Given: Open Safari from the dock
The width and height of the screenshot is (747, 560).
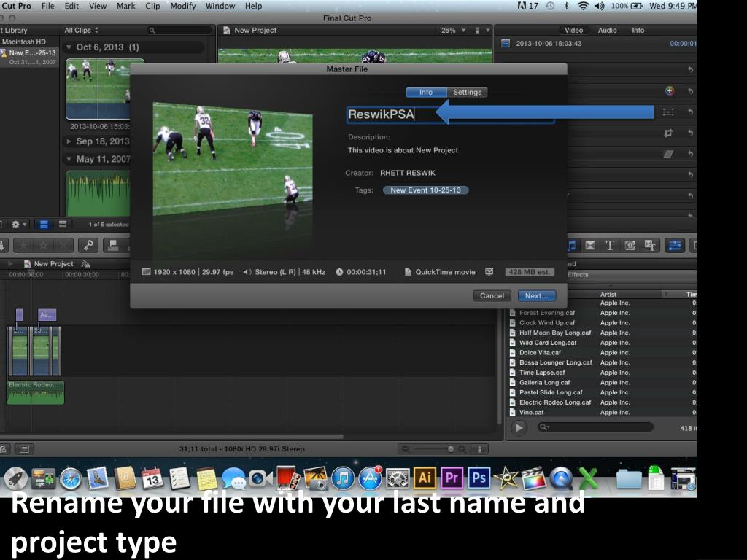Looking at the screenshot, I should [x=71, y=478].
